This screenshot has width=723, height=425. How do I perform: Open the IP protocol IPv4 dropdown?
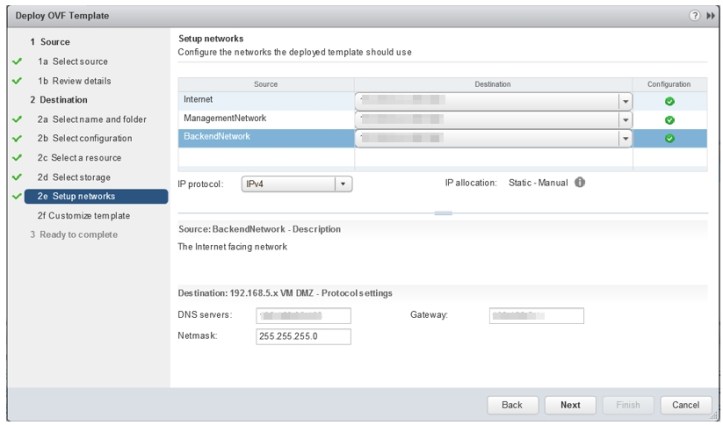point(343,184)
